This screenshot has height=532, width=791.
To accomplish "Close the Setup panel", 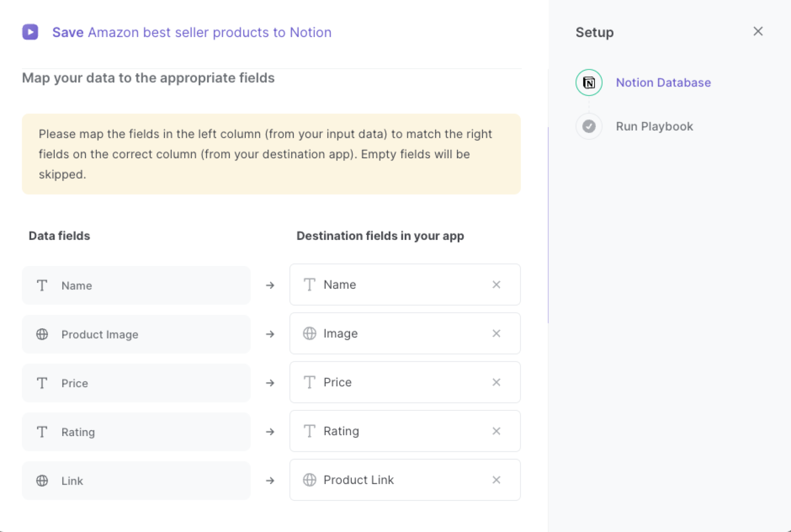I will 758,32.
